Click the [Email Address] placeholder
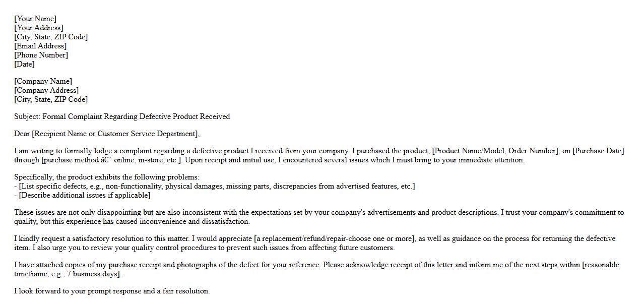This screenshot has height=303, width=644. tap(40, 46)
